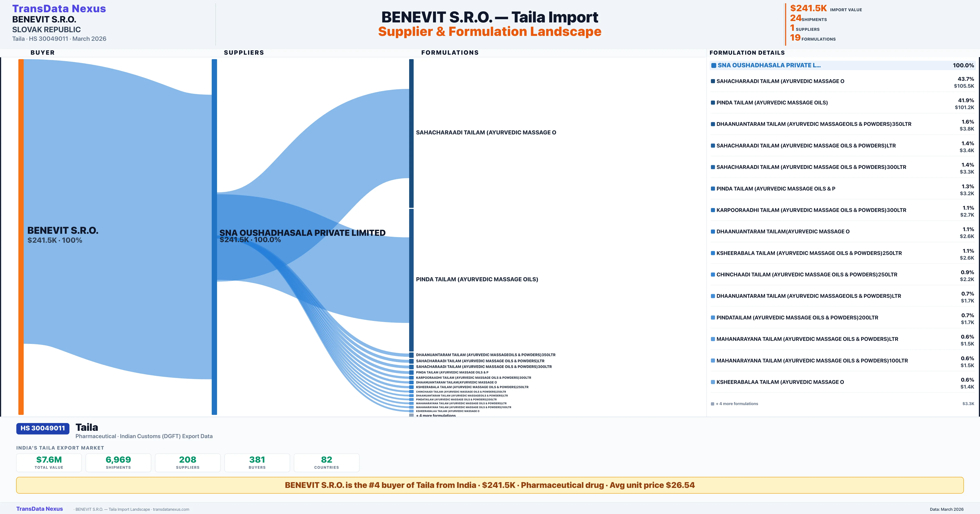
Task: Click CHINCHAADI TAILAM 250LTR legend square
Action: (x=713, y=275)
